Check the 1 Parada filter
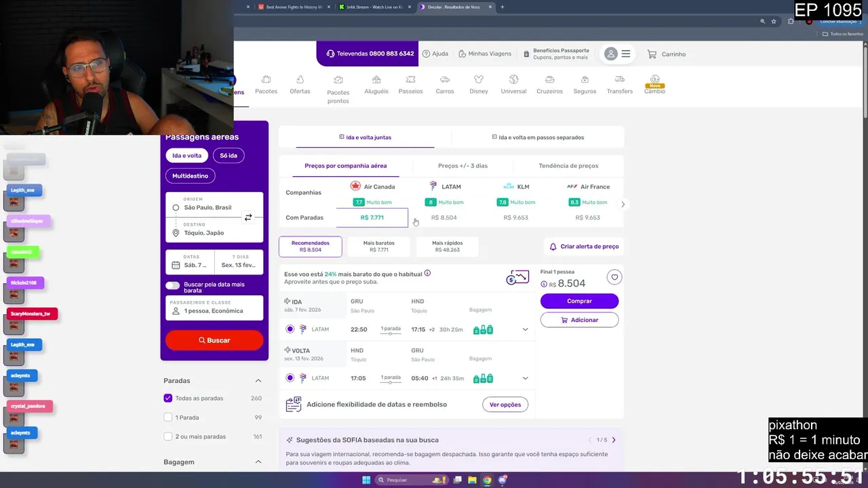The height and width of the screenshot is (488, 868). coord(168,418)
